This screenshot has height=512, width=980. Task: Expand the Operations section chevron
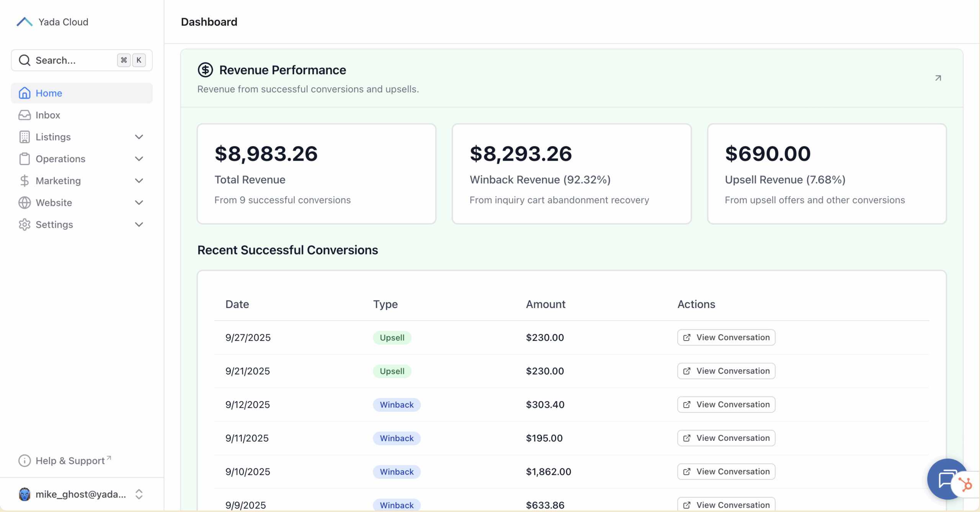[139, 159]
